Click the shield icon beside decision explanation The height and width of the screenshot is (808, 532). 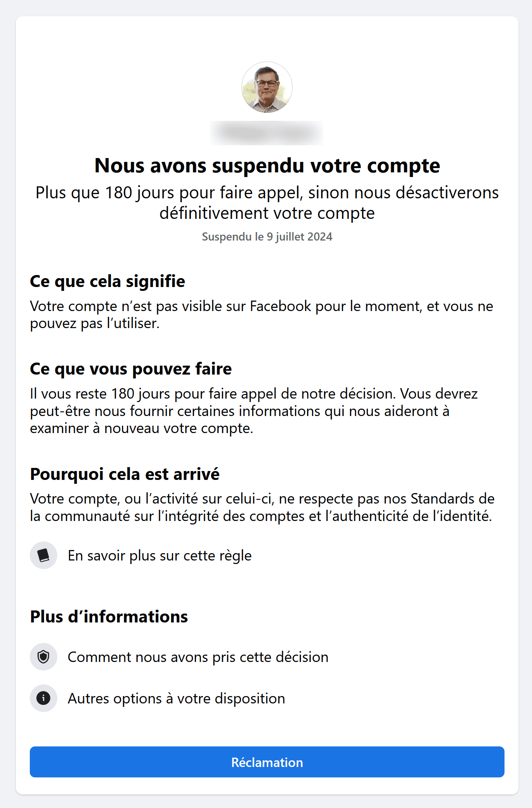pyautogui.click(x=43, y=657)
